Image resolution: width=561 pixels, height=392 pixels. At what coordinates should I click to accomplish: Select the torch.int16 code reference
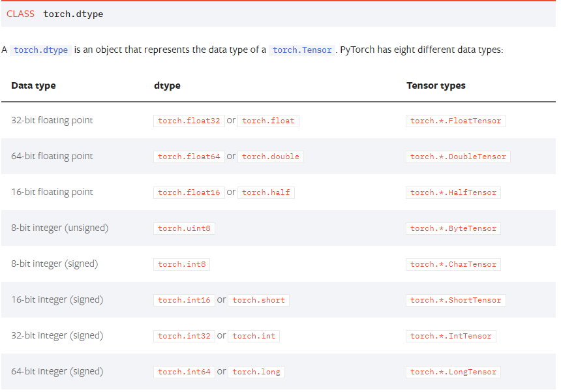tap(184, 299)
